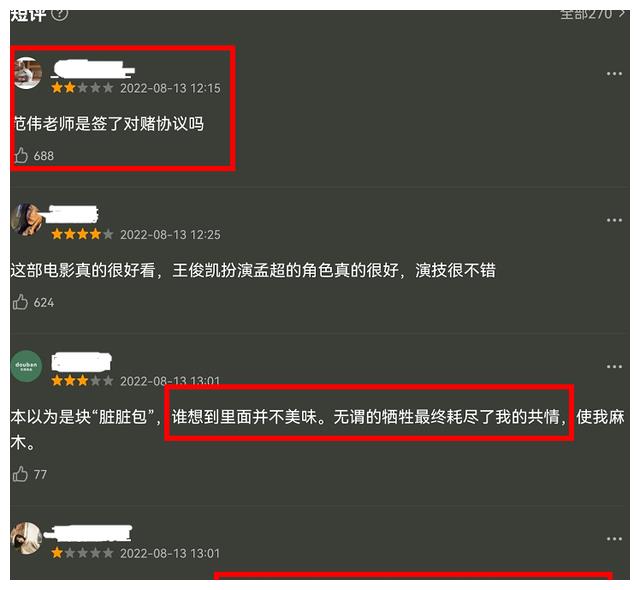640x590 pixels.
Task: Open the first reviewer's avatar
Action: click(27, 73)
